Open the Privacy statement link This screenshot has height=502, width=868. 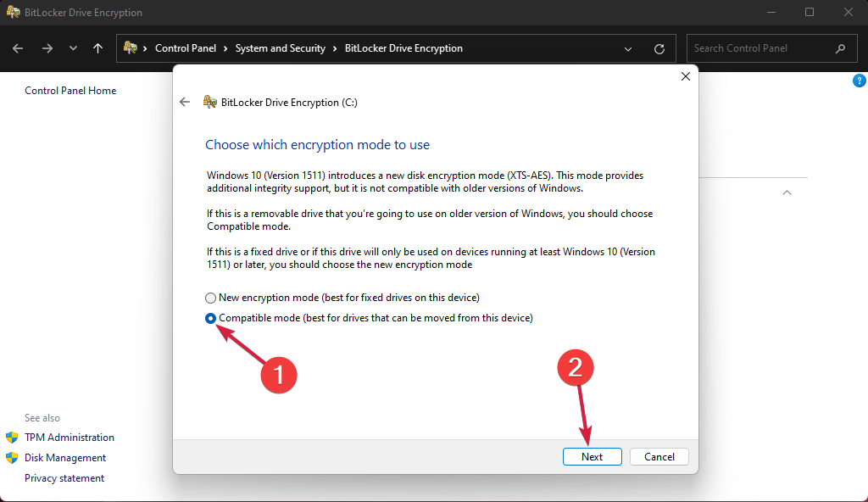64,477
